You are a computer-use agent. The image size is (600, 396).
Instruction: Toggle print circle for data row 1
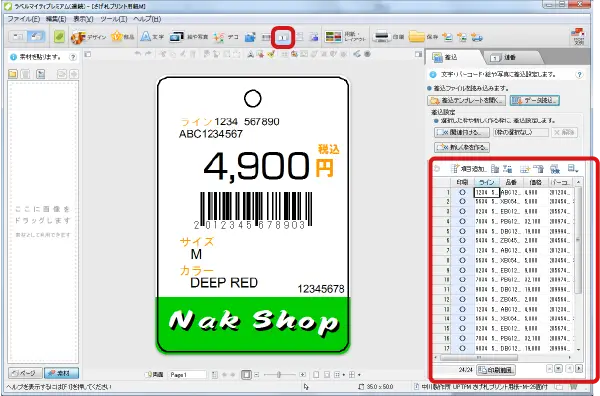[462, 192]
